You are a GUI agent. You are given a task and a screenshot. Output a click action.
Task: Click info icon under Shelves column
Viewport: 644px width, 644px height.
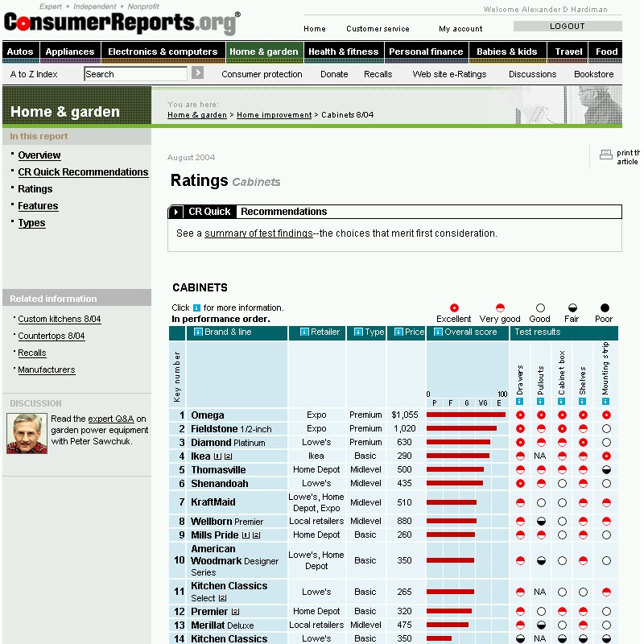(x=582, y=401)
